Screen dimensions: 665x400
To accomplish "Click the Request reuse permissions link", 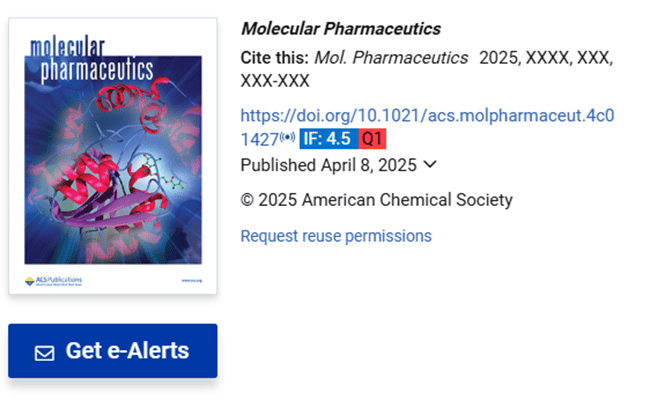I will click(x=336, y=236).
